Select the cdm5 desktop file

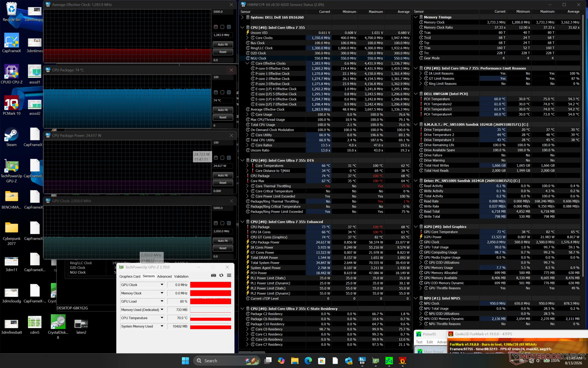tap(35, 325)
